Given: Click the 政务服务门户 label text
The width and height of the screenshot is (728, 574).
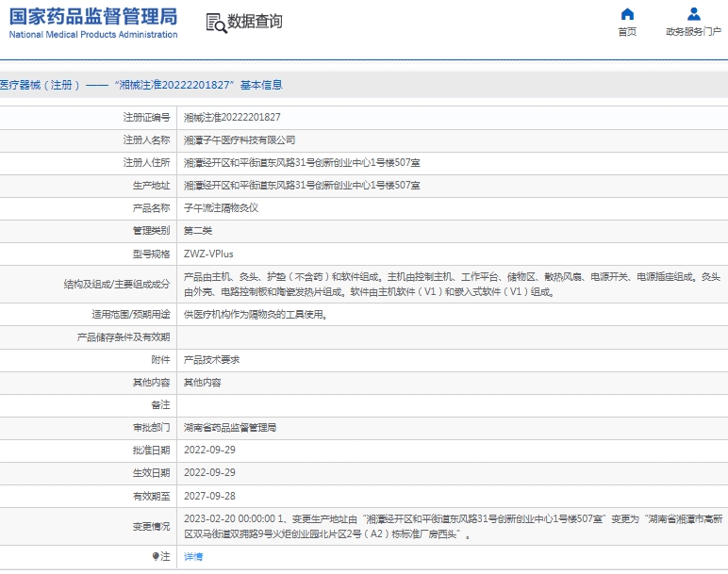Looking at the screenshot, I should pyautogui.click(x=694, y=31).
